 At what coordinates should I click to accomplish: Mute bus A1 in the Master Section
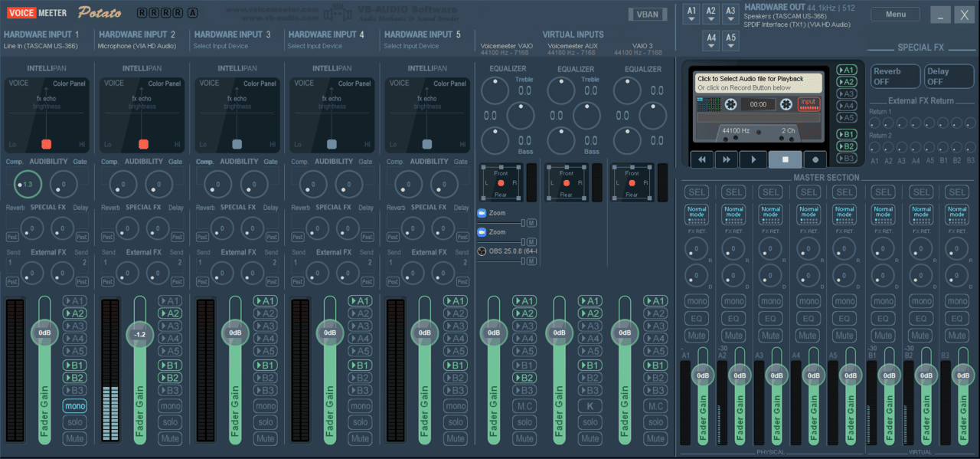click(697, 336)
